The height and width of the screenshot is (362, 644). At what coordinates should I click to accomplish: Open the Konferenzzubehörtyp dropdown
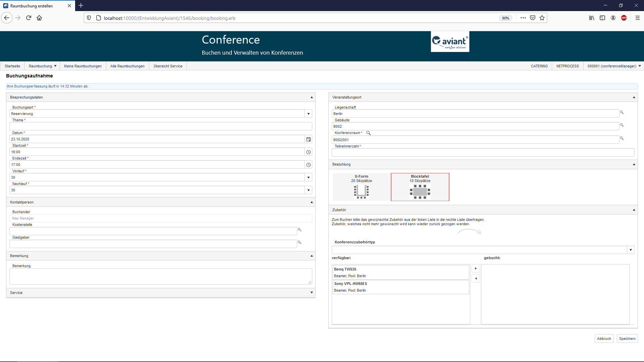pos(631,250)
